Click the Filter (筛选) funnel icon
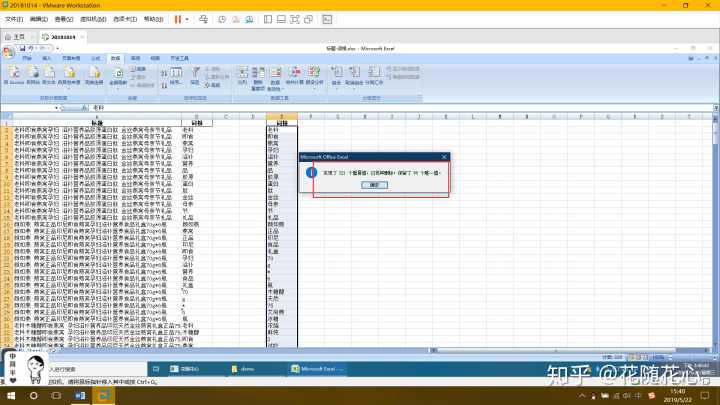This screenshot has height=405, width=720. click(x=195, y=76)
